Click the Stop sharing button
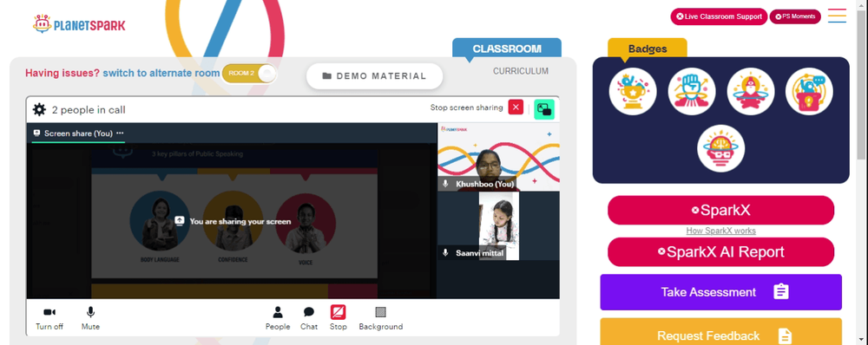 click(x=339, y=318)
